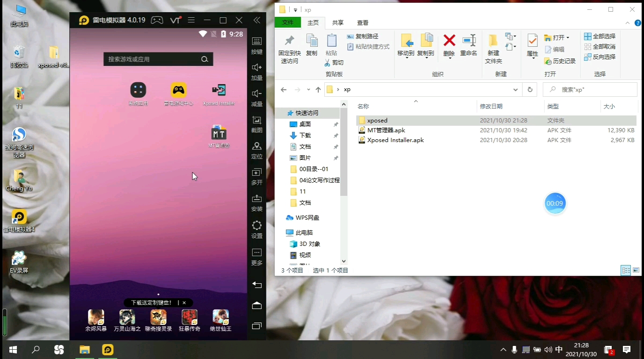644x359 pixels.
Task: Launch Xposed Installer app in emulator
Action: tap(219, 94)
